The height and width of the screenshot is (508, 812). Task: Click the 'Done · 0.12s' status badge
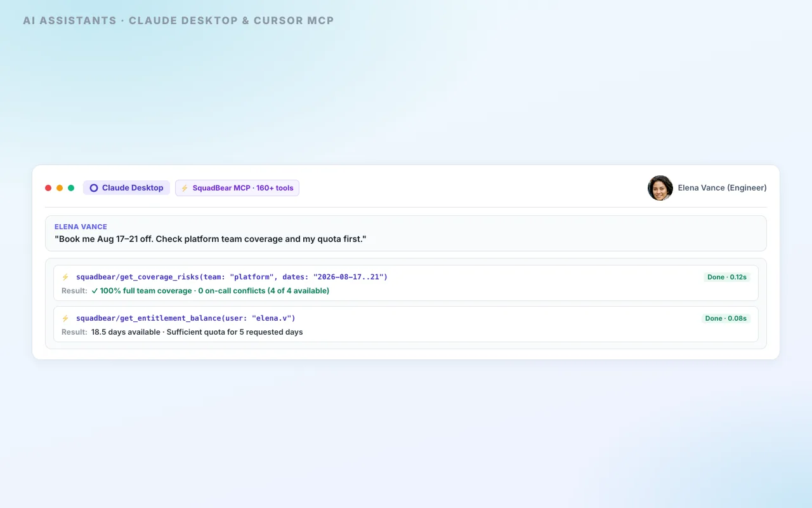point(727,277)
